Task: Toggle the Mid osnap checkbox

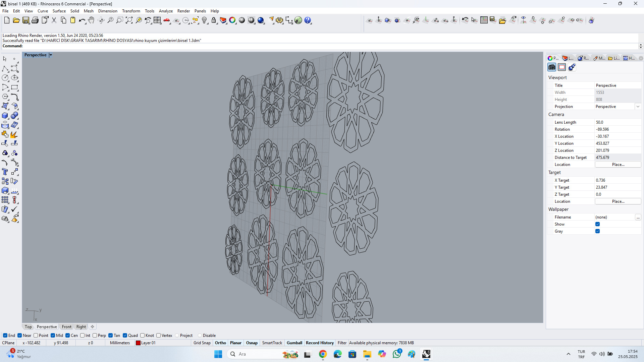Action: pos(53,336)
